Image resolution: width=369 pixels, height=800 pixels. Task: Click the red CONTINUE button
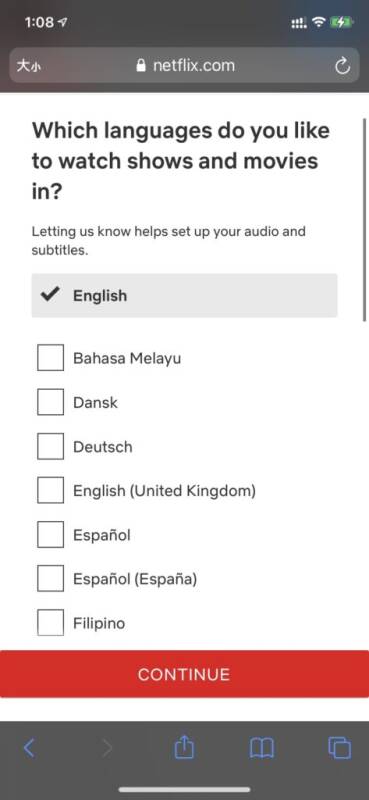(184, 673)
